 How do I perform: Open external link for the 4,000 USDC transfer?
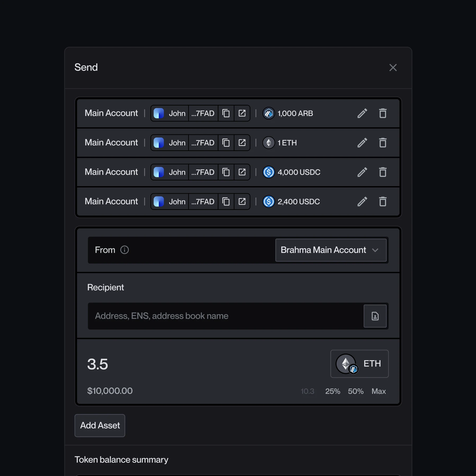[242, 172]
